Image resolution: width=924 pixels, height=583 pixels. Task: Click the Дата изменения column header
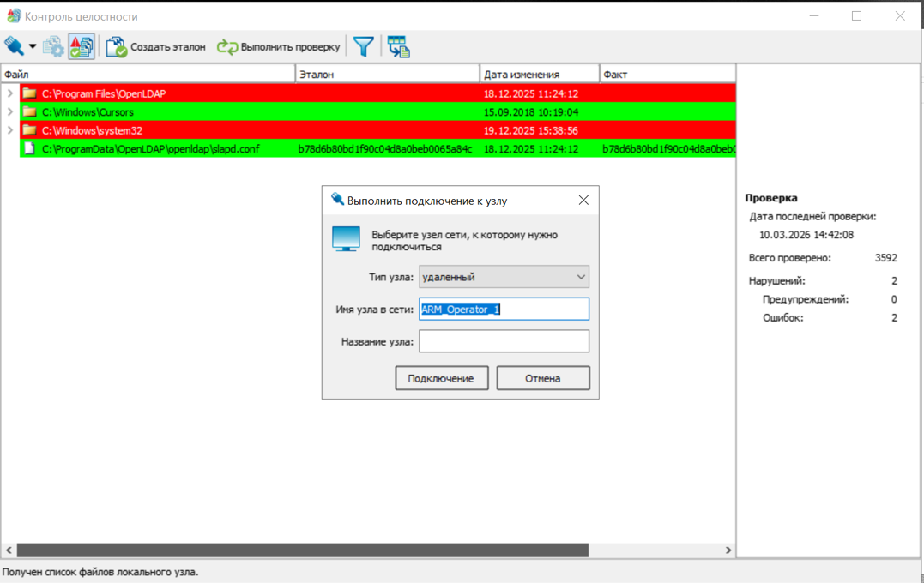540,75
